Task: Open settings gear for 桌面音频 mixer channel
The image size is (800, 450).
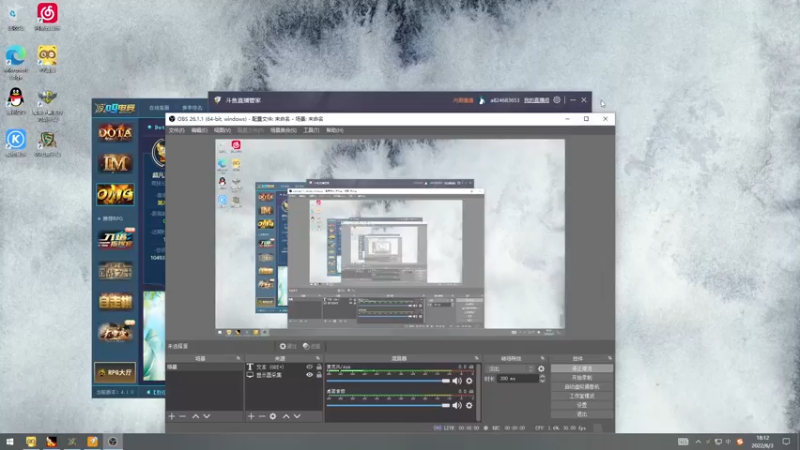Action: click(469, 405)
